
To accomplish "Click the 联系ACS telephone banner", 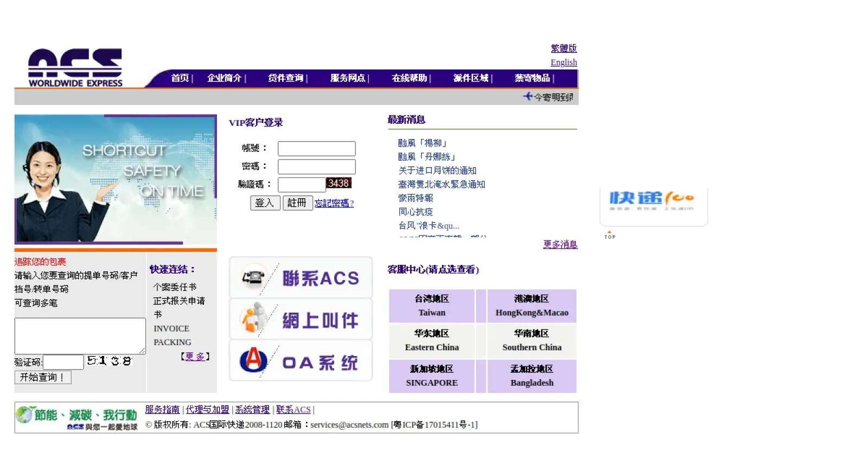I will click(301, 278).
